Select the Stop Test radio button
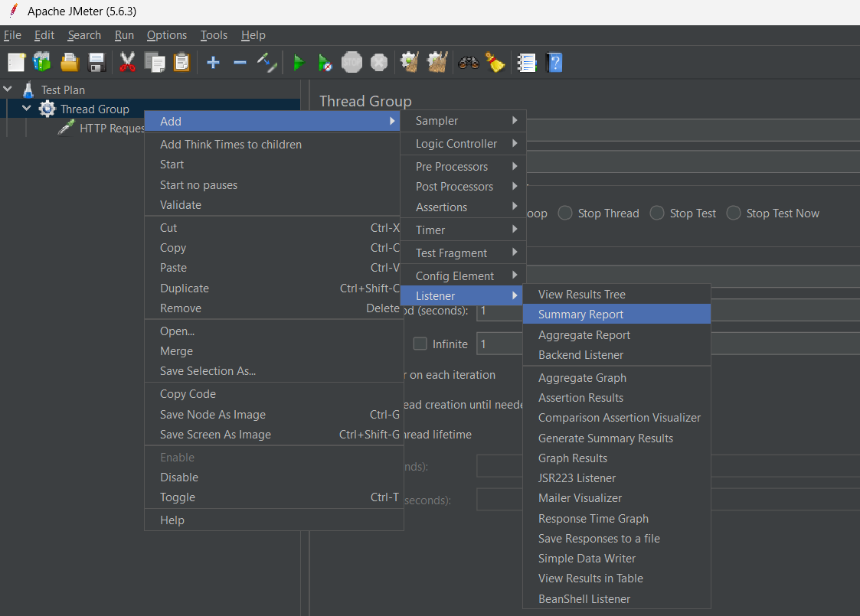 [657, 213]
